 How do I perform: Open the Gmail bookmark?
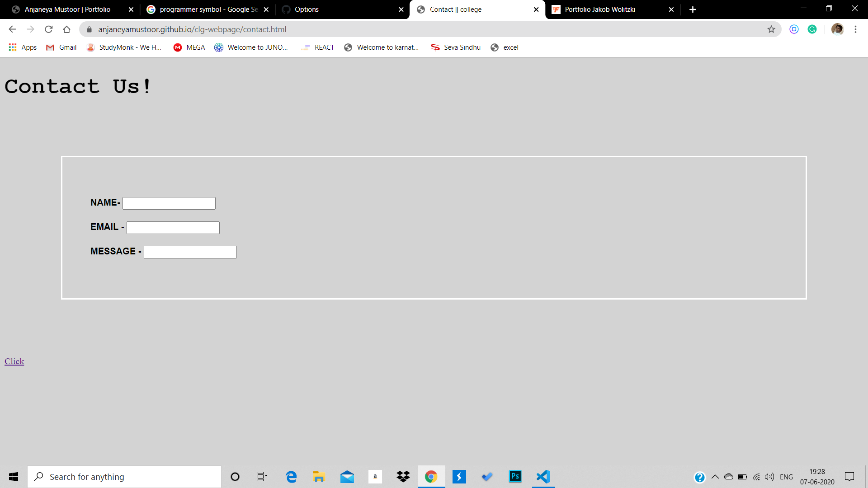61,47
